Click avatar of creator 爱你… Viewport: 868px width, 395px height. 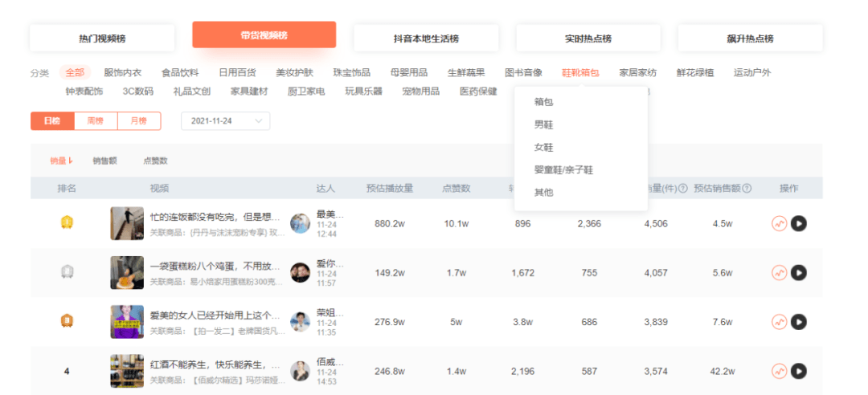click(300, 273)
